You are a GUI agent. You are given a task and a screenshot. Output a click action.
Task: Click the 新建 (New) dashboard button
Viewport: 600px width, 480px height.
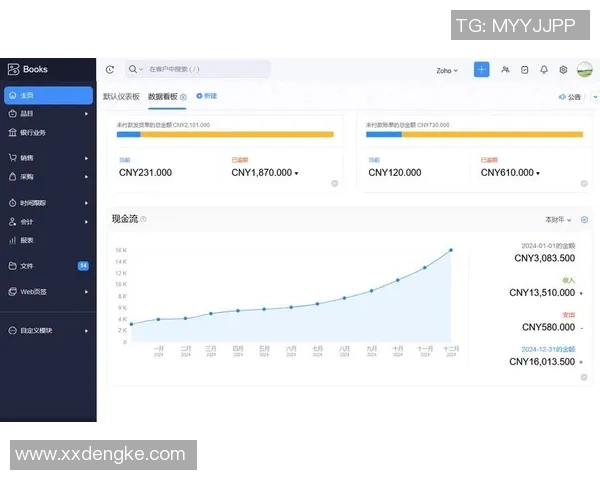pyautogui.click(x=207, y=96)
